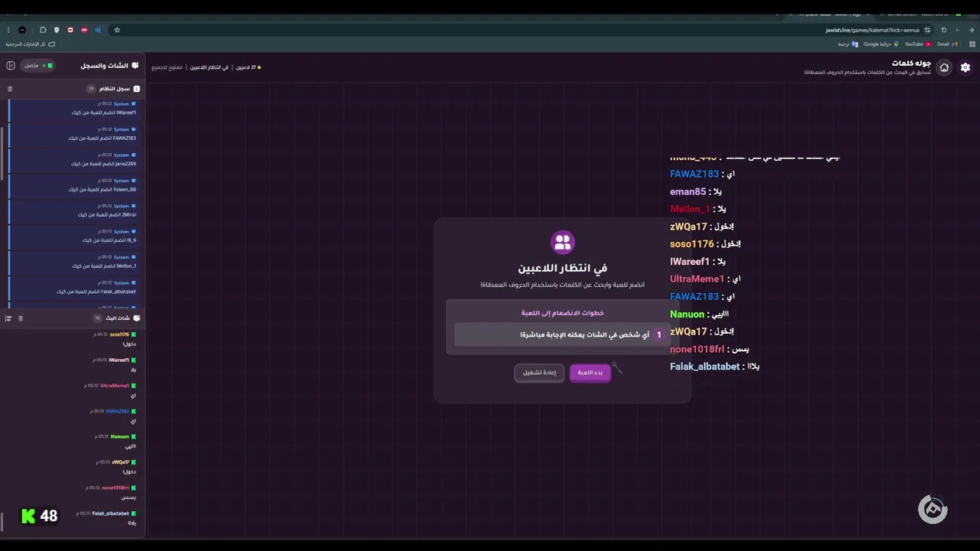This screenshot has width=980, height=551.
Task: Open the YouTube bookmark
Action: pos(917,44)
